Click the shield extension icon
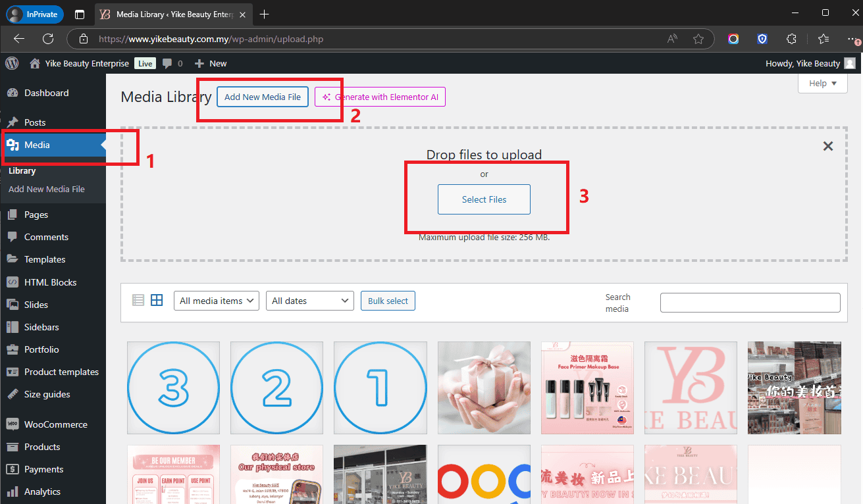This screenshot has width=863, height=504. click(x=762, y=39)
